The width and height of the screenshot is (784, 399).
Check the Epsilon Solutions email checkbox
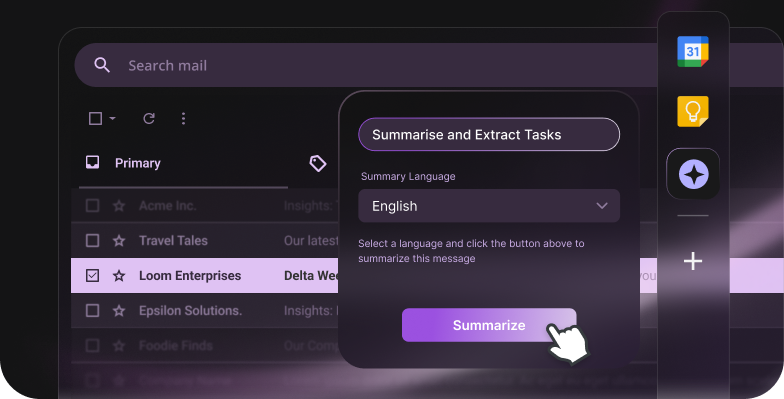[92, 310]
